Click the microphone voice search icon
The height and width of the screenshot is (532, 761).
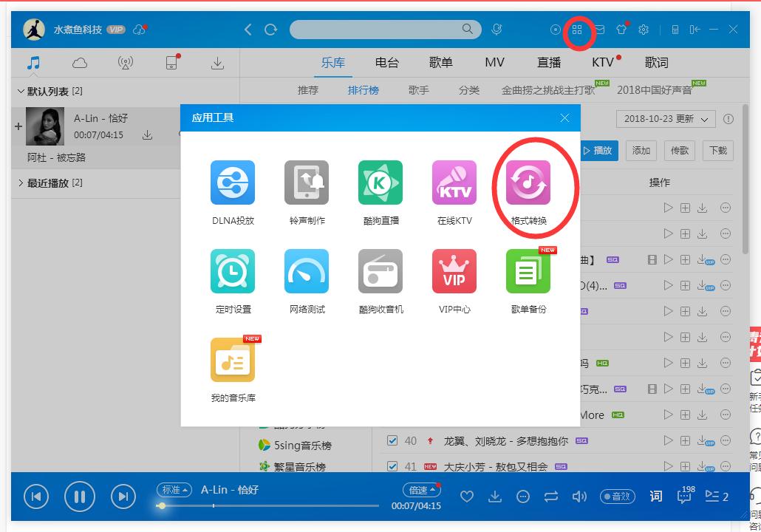[496, 30]
